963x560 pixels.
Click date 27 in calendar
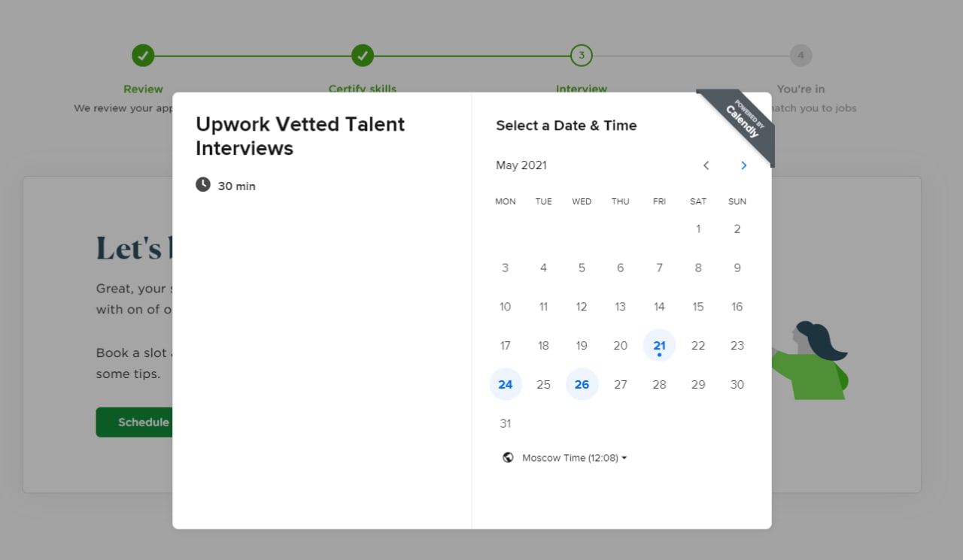(620, 385)
